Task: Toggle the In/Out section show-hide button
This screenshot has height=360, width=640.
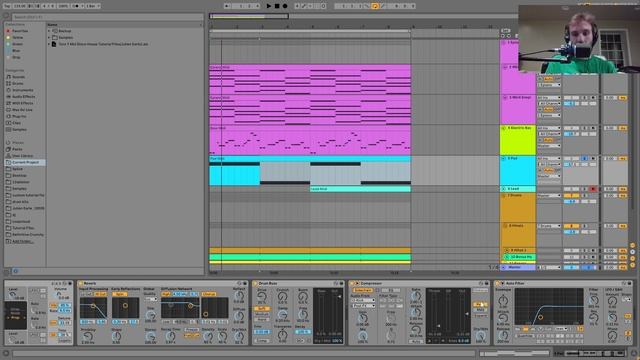Action: [633, 245]
